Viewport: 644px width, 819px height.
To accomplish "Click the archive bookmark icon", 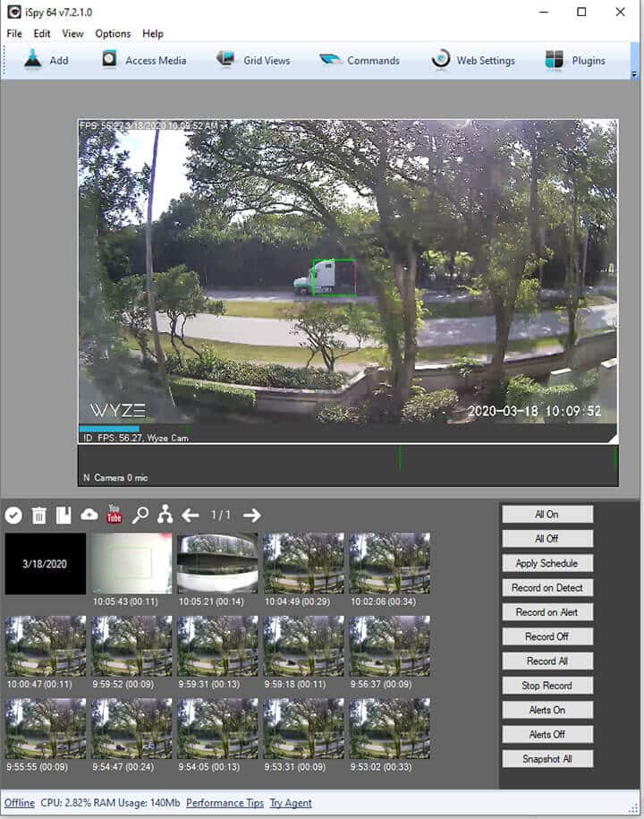I will [x=64, y=515].
